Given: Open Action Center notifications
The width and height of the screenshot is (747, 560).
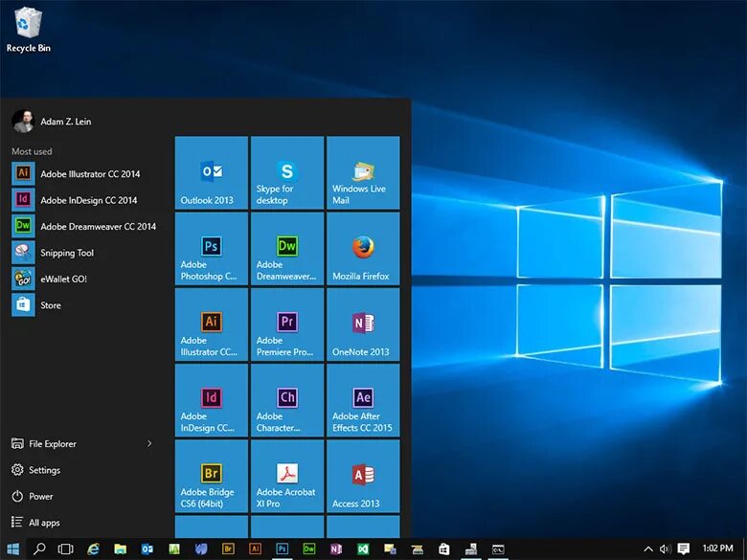Looking at the screenshot, I should point(684,549).
